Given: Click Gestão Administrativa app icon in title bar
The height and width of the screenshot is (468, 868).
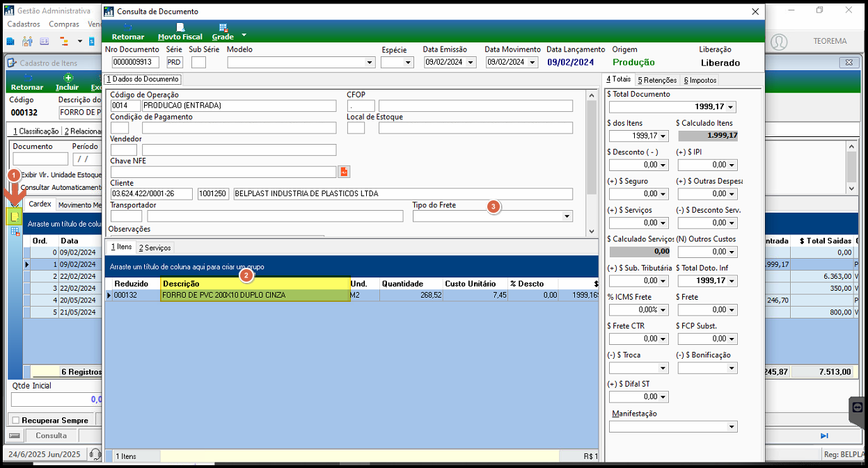Looking at the screenshot, I should coord(9,10).
